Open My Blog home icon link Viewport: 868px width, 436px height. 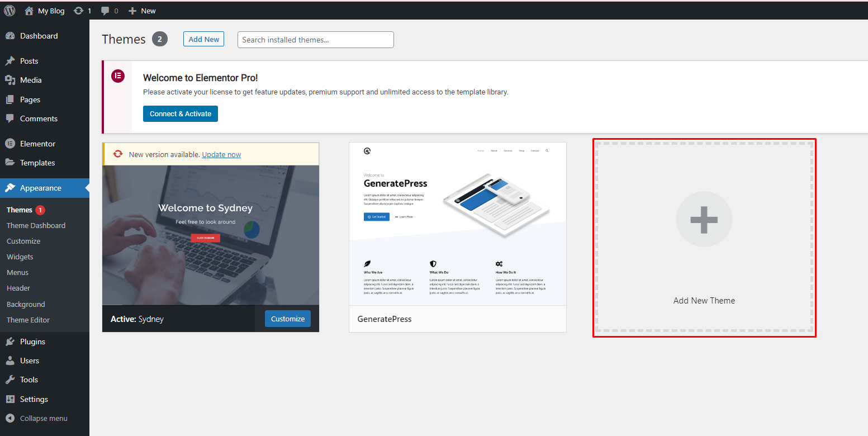pyautogui.click(x=29, y=11)
